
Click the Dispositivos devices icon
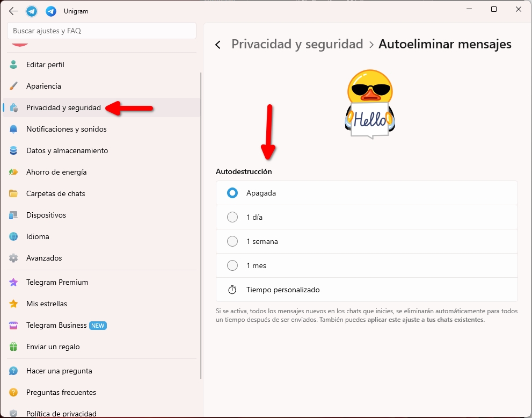click(13, 215)
